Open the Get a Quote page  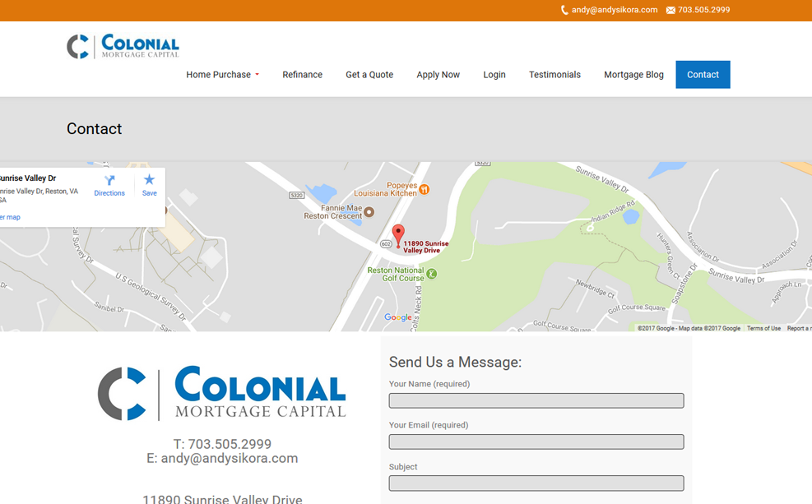(x=369, y=75)
